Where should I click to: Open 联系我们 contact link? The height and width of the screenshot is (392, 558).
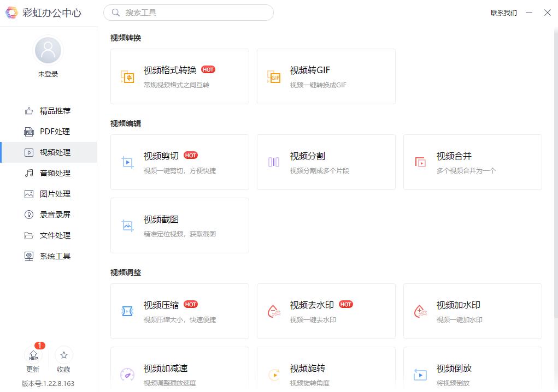click(503, 13)
